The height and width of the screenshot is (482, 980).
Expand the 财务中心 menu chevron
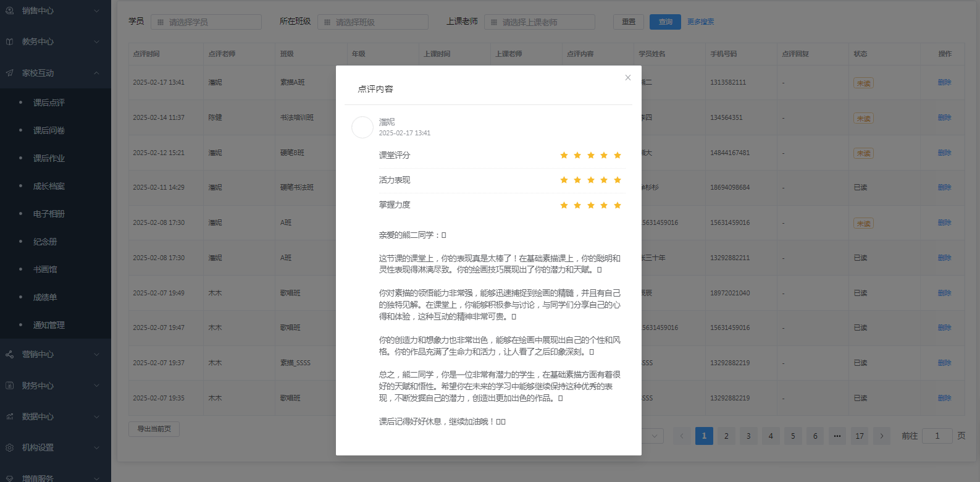96,386
